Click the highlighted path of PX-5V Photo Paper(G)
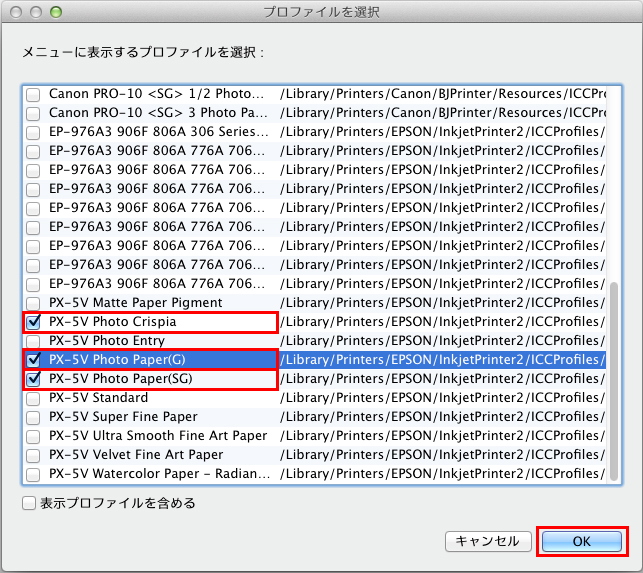 [x=442, y=360]
